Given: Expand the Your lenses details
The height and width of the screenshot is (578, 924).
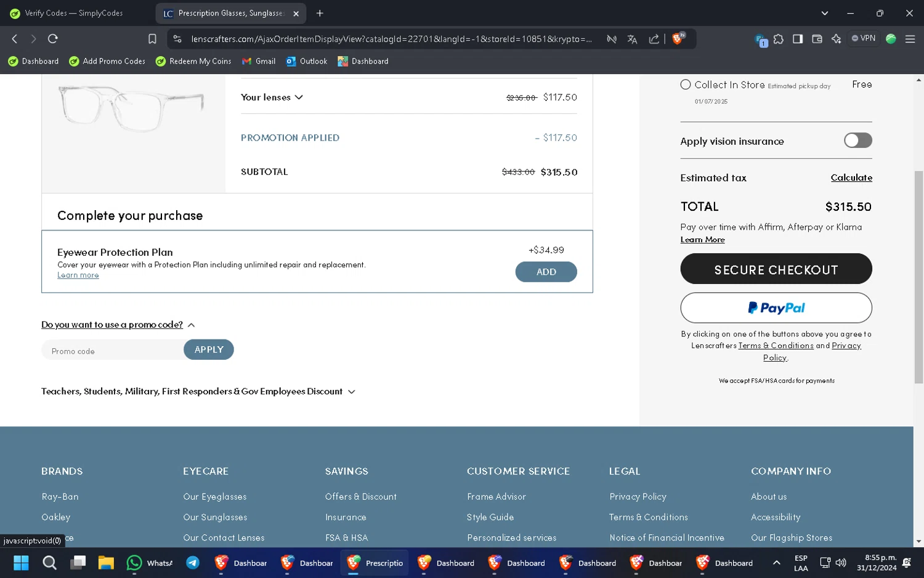Looking at the screenshot, I should pyautogui.click(x=272, y=97).
